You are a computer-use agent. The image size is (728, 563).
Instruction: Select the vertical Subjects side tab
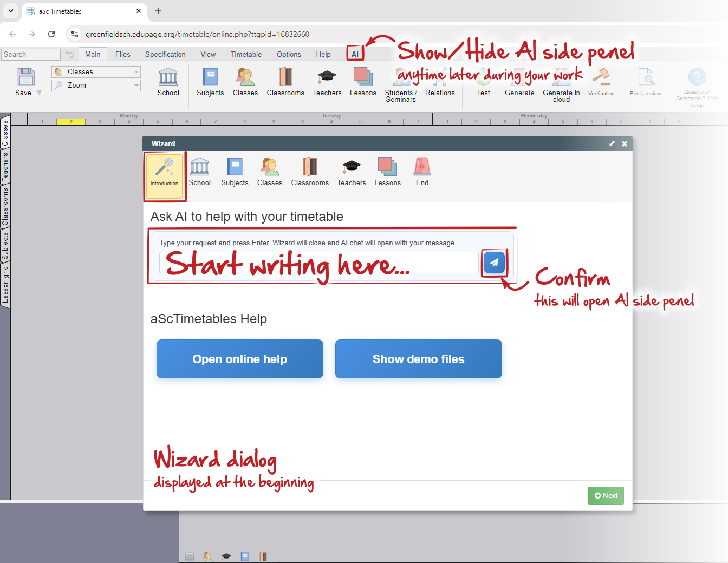[5, 246]
